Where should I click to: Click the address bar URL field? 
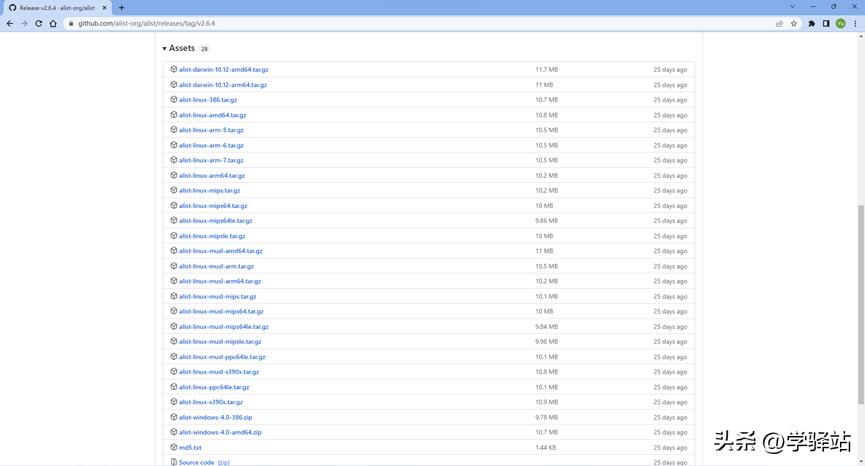pyautogui.click(x=400, y=23)
